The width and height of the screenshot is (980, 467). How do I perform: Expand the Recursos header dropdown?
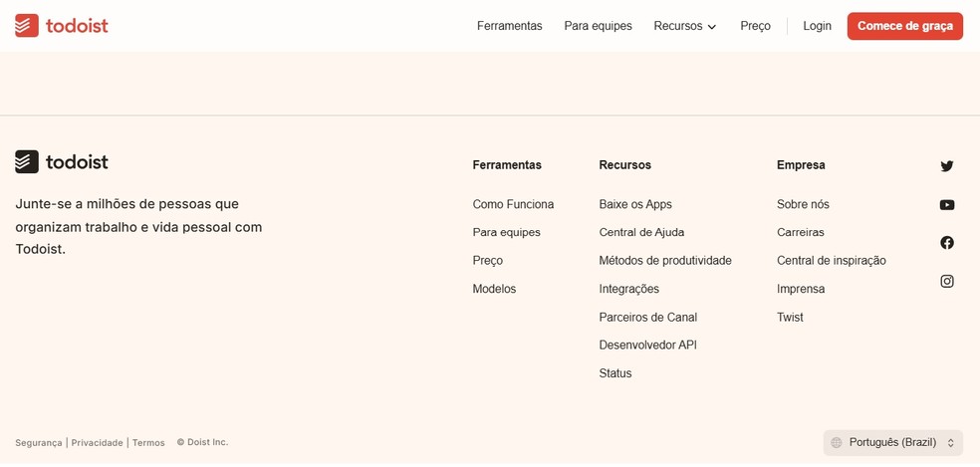[685, 26]
